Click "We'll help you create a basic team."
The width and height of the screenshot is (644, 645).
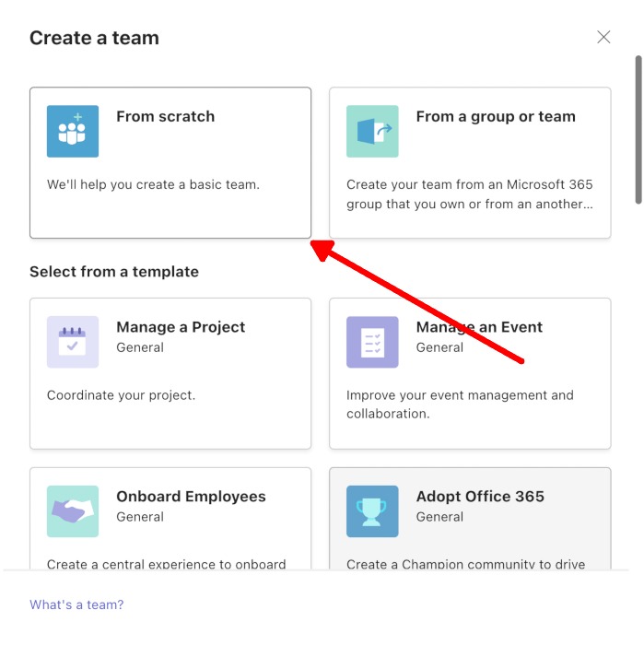point(153,184)
